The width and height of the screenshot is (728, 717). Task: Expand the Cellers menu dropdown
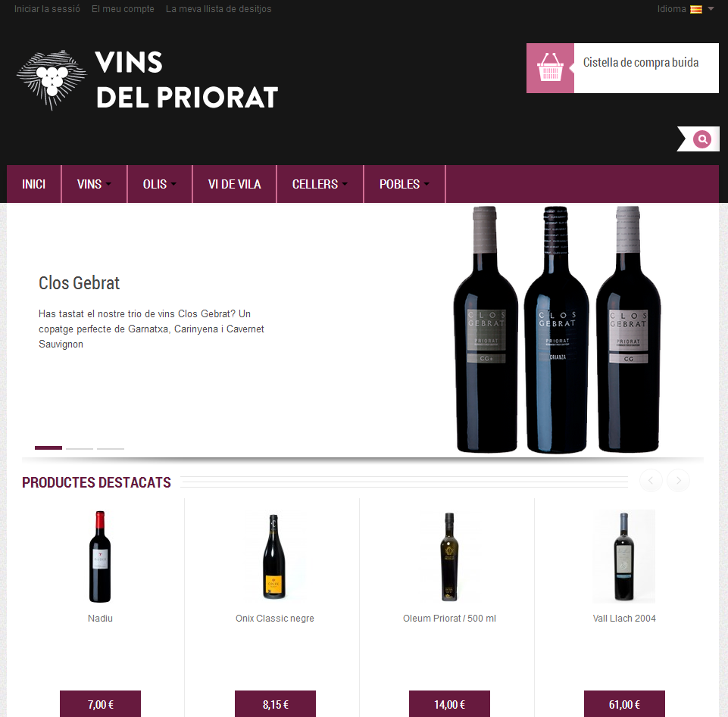tap(320, 184)
